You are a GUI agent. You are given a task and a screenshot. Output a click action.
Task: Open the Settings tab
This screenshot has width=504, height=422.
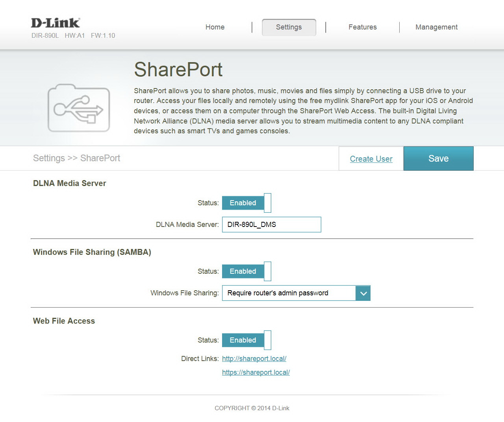[x=289, y=27]
